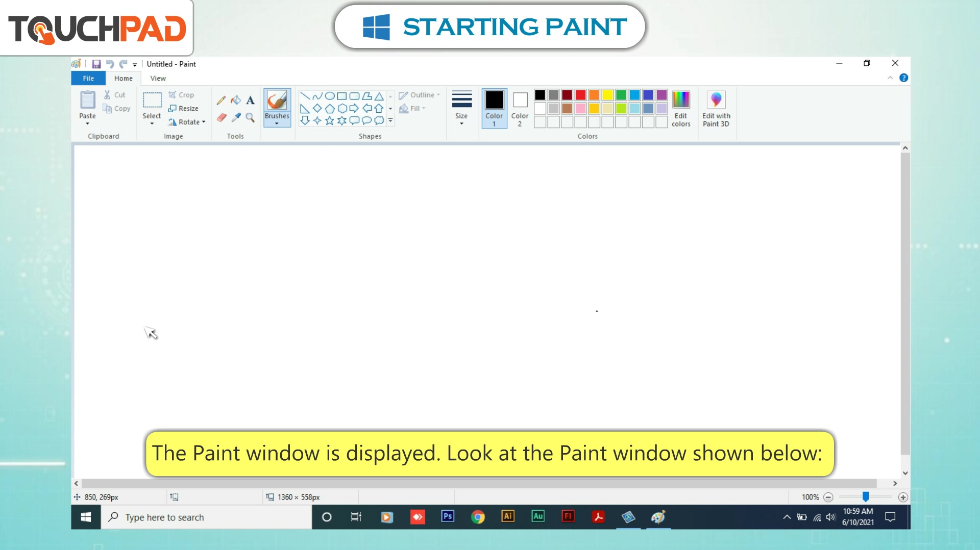Select the Pencil tool

click(221, 100)
